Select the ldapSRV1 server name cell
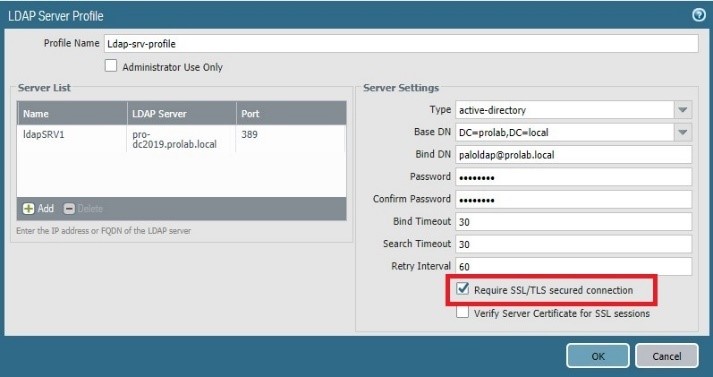Viewport: 713px width, 377px height. coord(72,138)
